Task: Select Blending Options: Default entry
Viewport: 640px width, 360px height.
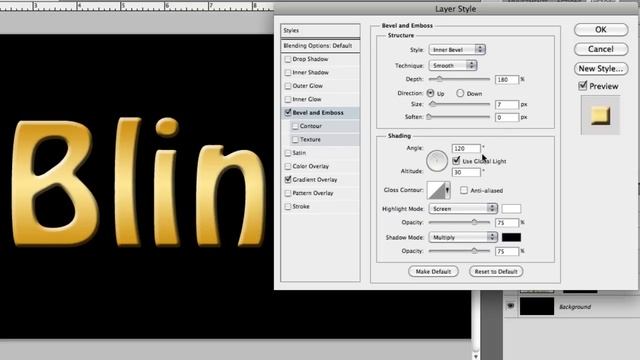Action: click(x=320, y=46)
